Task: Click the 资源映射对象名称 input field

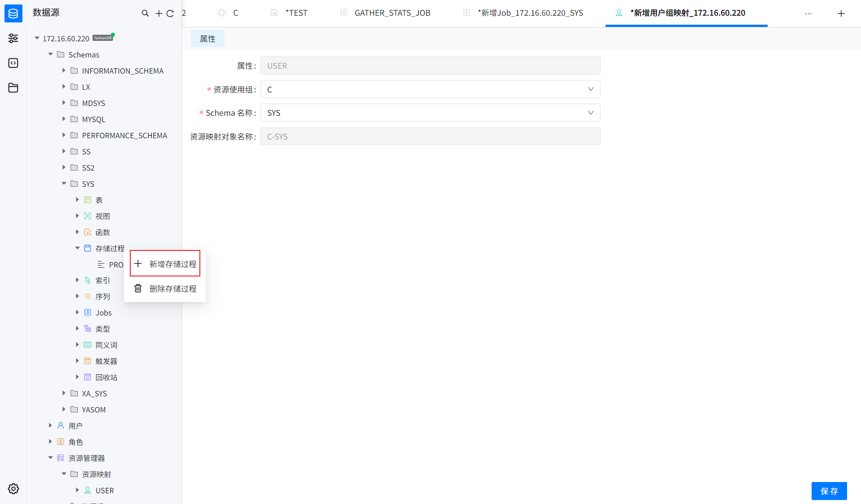Action: pos(430,136)
